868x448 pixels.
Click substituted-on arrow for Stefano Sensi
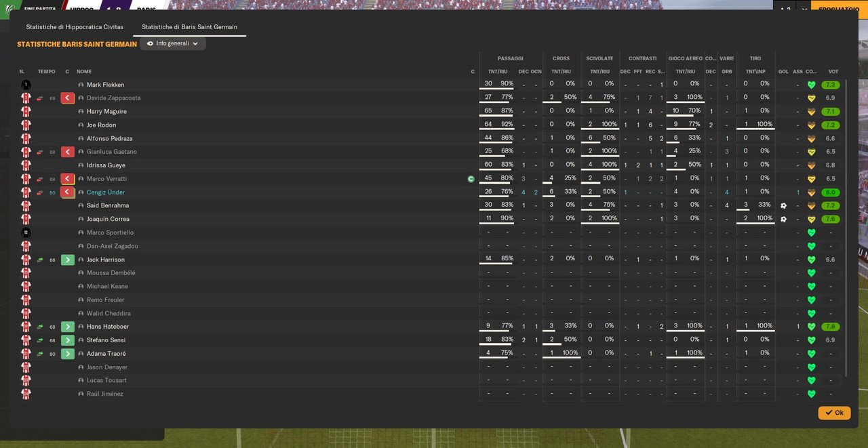(67, 340)
